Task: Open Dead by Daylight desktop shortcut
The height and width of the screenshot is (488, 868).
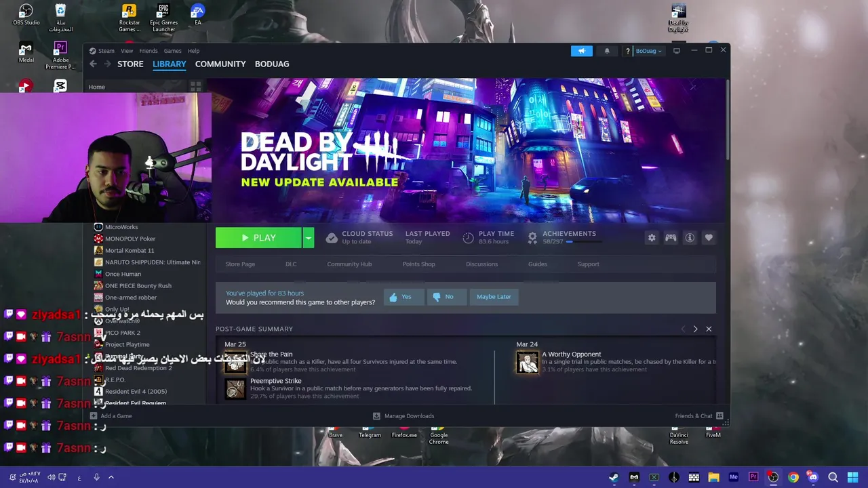Action: 678,18
